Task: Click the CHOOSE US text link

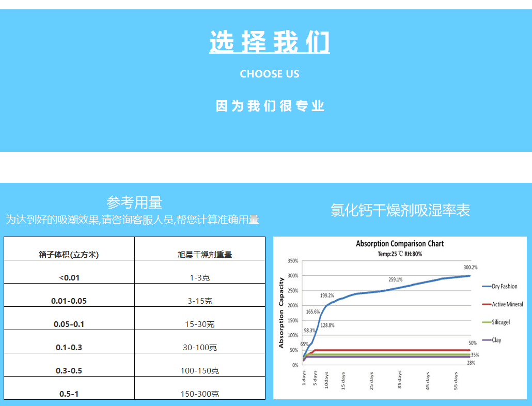Action: [x=269, y=74]
